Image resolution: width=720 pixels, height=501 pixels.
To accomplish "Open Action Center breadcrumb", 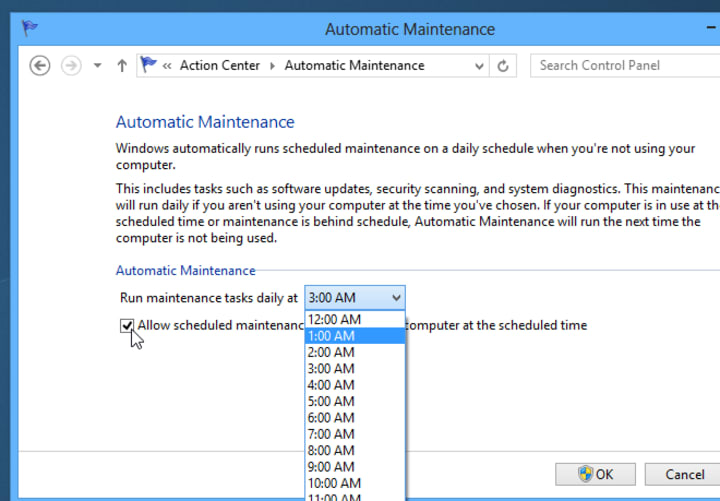I will (219, 66).
